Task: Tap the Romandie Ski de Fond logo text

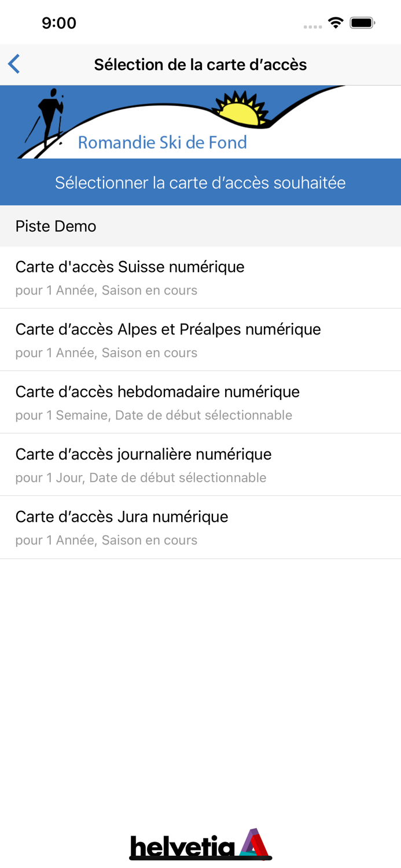Action: coord(162,142)
